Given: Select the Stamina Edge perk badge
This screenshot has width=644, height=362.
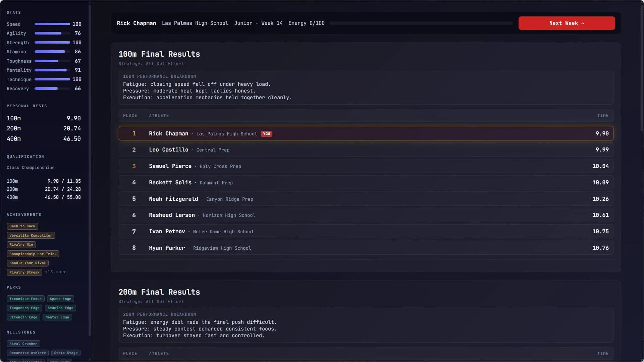Looking at the screenshot, I should pos(60,308).
